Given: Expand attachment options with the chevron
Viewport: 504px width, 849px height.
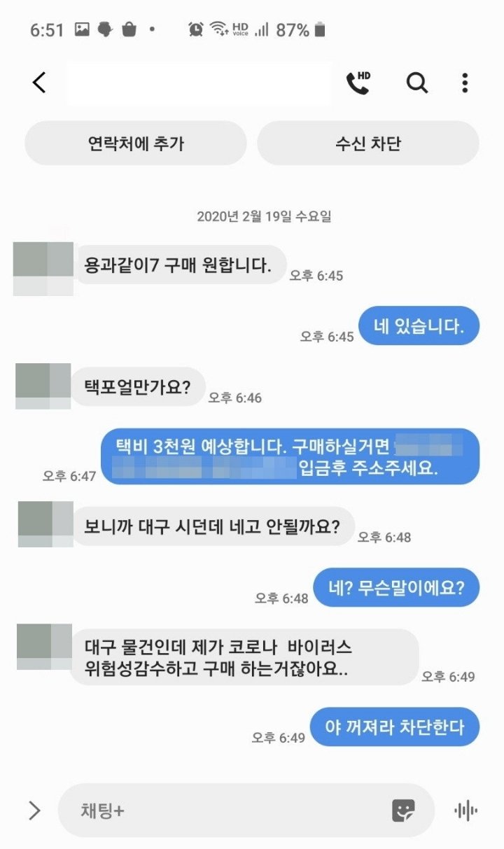Looking at the screenshot, I should point(34,811).
